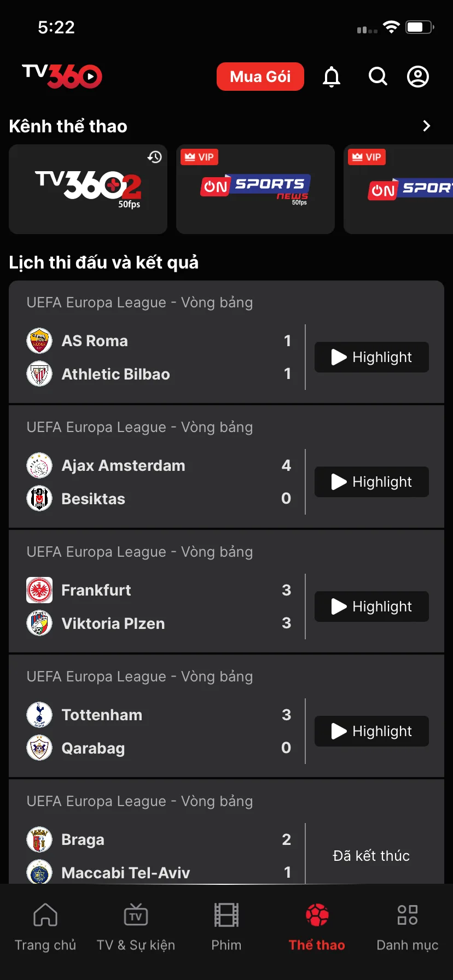453x980 pixels.
Task: Open TV360+2 channel thumbnail
Action: [x=88, y=189]
